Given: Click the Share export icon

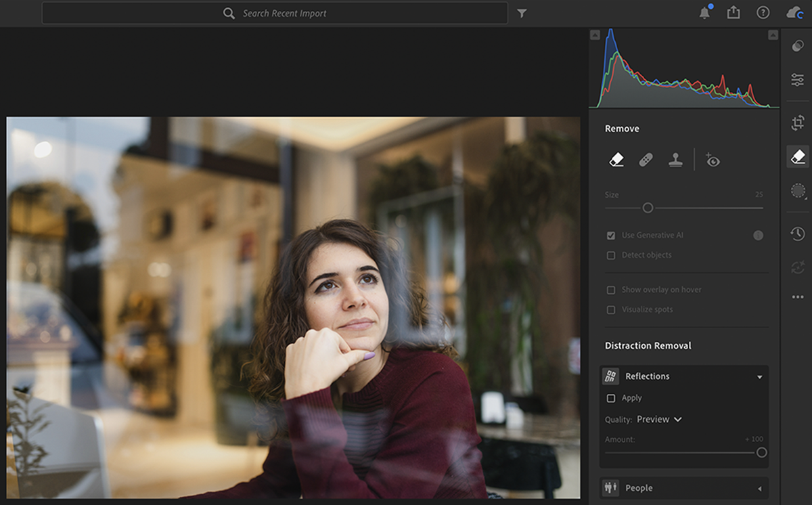Looking at the screenshot, I should [734, 13].
